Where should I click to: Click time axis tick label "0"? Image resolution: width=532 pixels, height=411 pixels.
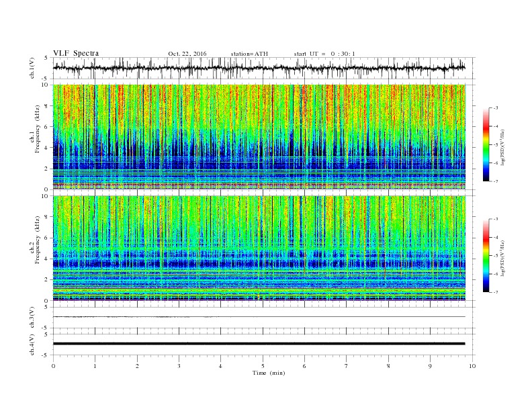(53, 366)
